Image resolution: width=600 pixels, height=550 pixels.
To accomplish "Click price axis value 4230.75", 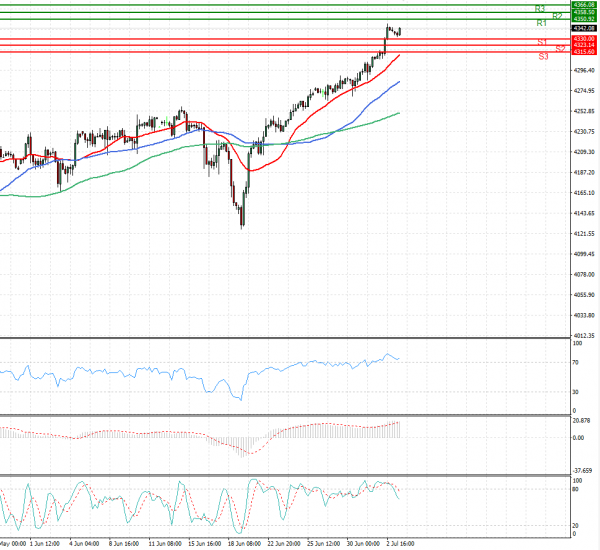I will [584, 132].
